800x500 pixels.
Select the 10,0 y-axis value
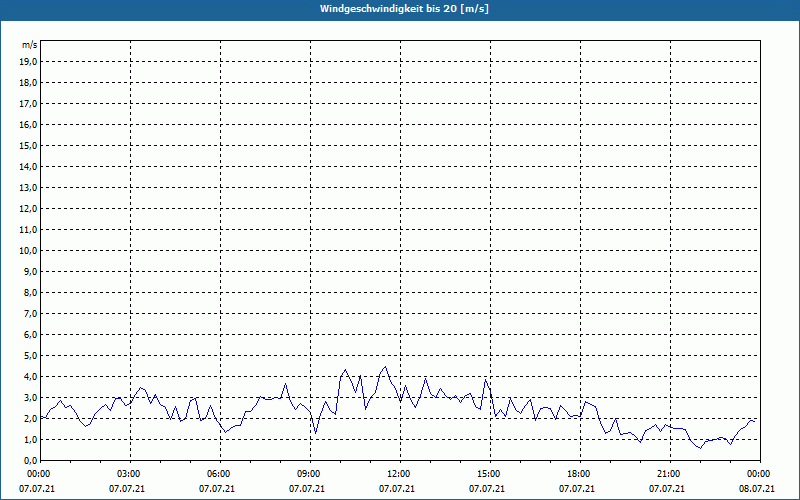click(x=28, y=251)
